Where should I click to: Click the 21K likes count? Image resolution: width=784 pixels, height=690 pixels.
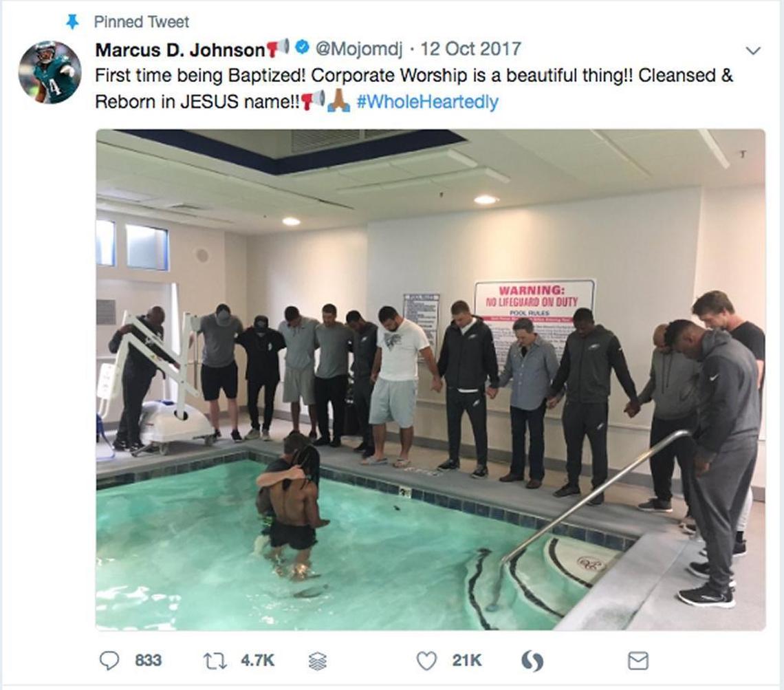[467, 660]
